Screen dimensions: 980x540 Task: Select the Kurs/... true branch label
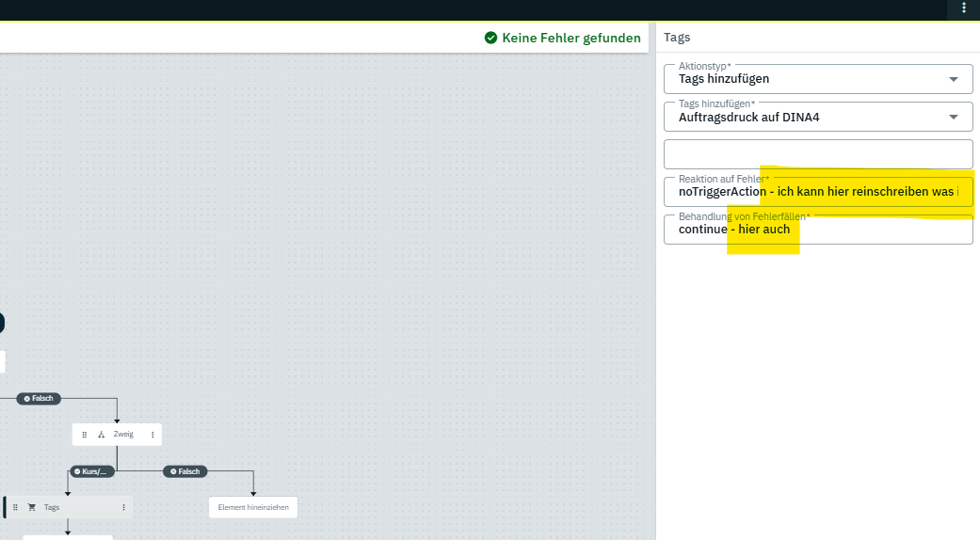pyautogui.click(x=93, y=471)
